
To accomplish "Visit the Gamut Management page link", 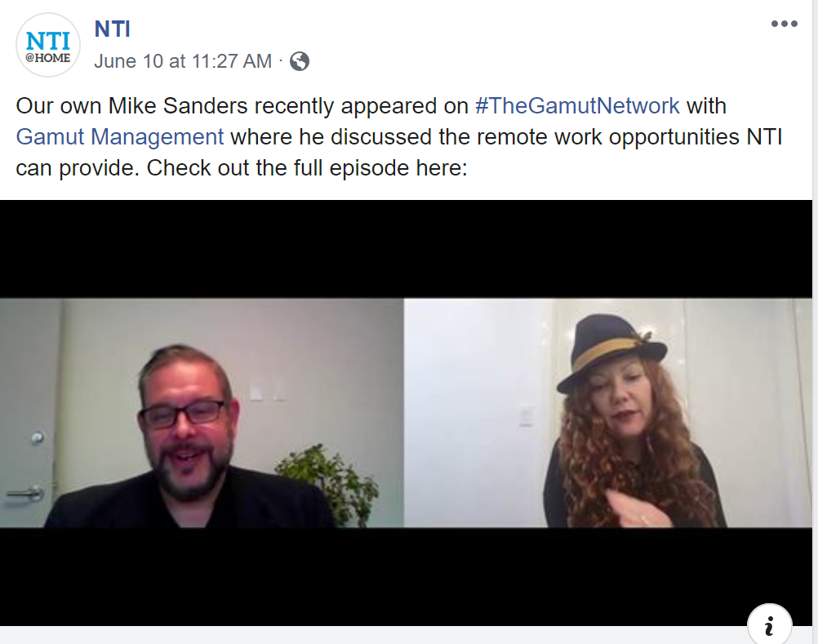I will click(119, 137).
